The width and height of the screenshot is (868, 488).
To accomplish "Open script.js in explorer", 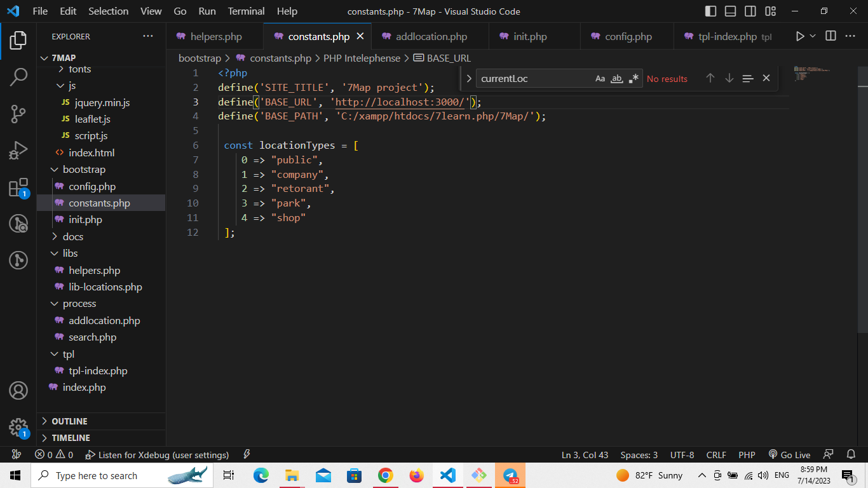I will point(101,136).
